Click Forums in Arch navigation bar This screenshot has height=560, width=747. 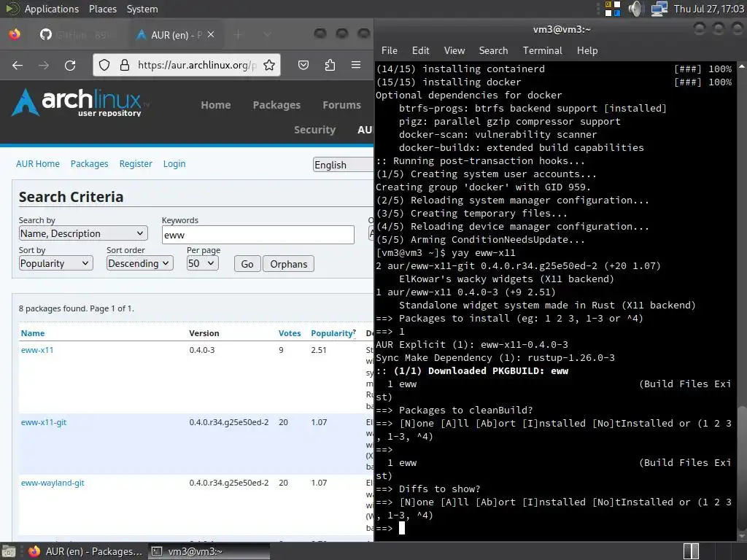pos(341,105)
